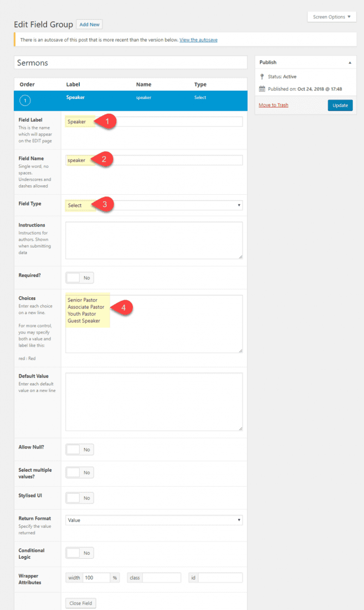Open the Return Format dropdown

(153, 519)
